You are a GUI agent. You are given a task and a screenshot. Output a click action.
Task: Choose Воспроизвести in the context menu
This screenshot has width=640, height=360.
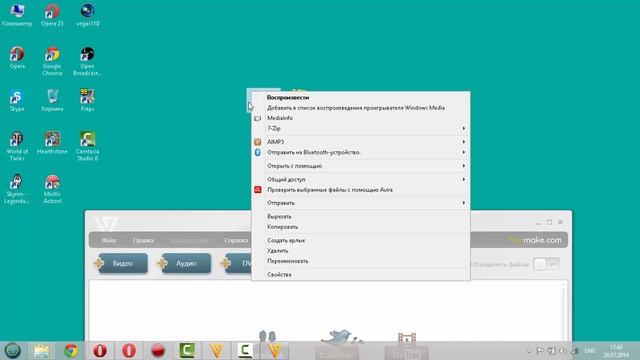tap(361, 98)
